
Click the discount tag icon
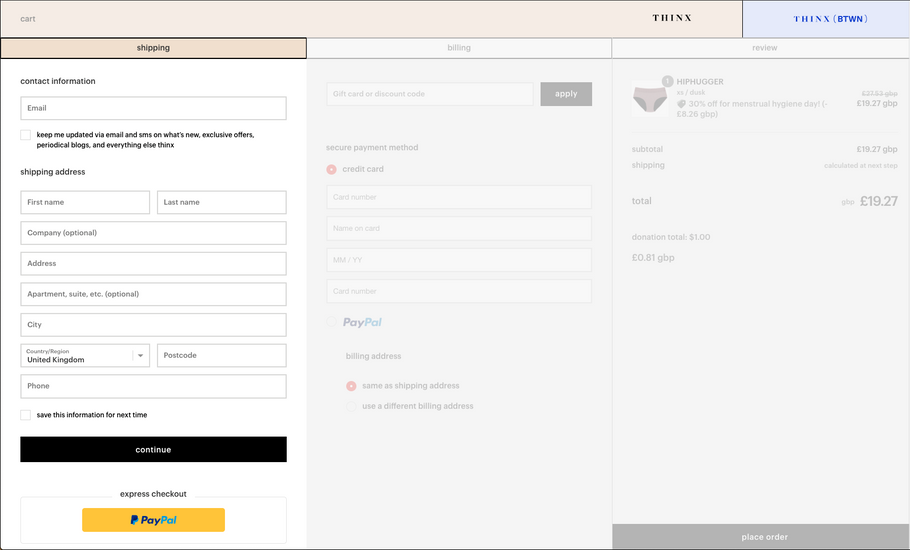click(x=681, y=104)
